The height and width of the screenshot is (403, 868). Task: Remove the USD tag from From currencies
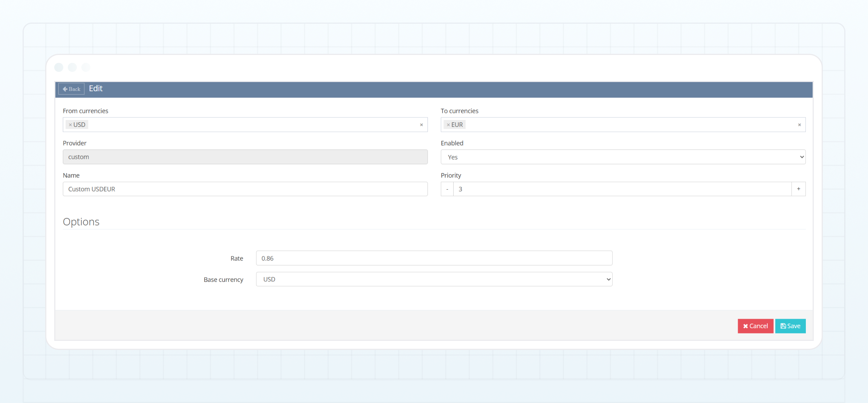(x=70, y=124)
